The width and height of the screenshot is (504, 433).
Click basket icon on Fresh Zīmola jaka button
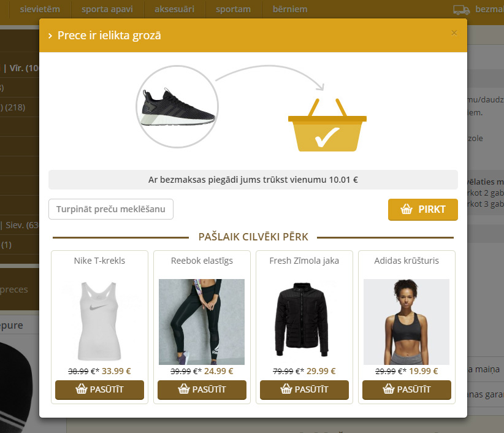[x=286, y=389]
